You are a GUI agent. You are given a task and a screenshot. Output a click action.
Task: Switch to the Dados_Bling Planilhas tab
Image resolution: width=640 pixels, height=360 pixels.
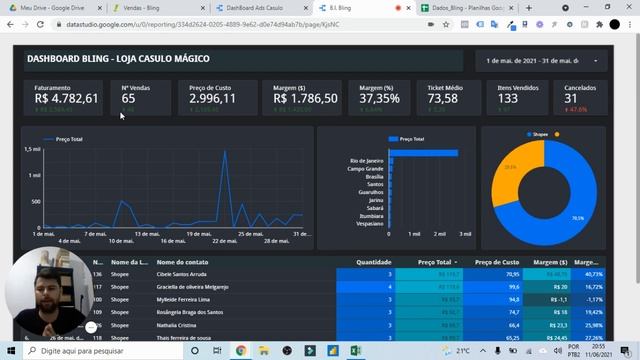[467, 8]
